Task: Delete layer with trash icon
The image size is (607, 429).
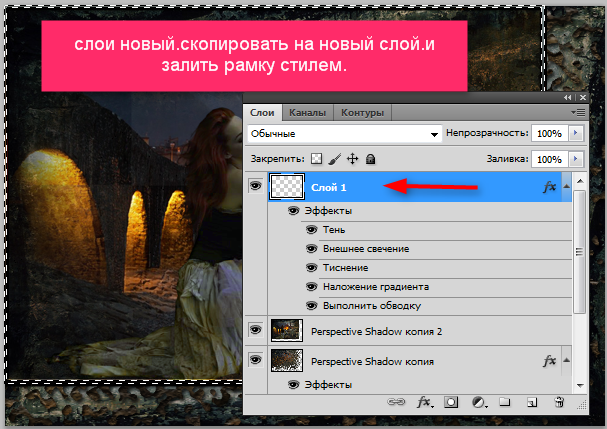Action: [559, 402]
